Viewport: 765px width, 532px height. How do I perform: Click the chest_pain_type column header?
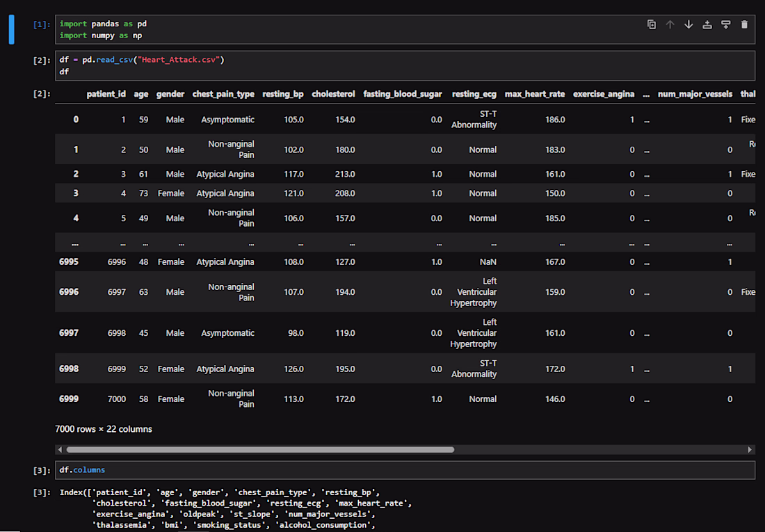pyautogui.click(x=223, y=94)
